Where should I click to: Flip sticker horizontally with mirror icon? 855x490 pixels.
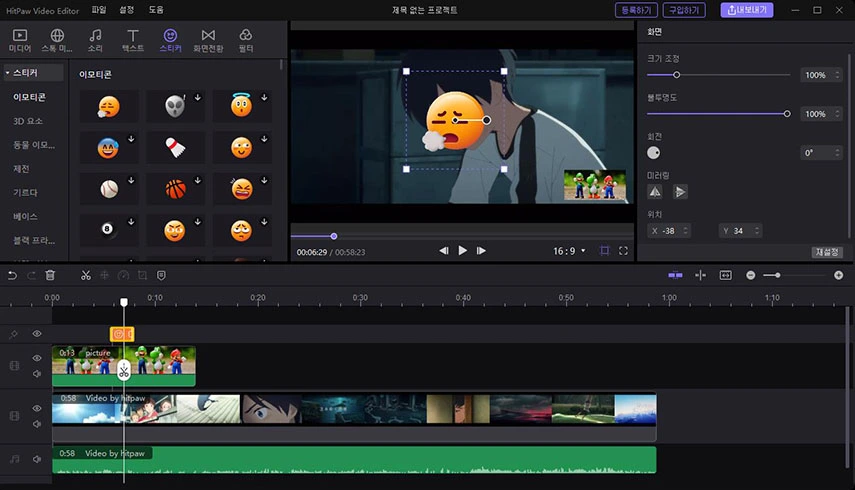655,192
